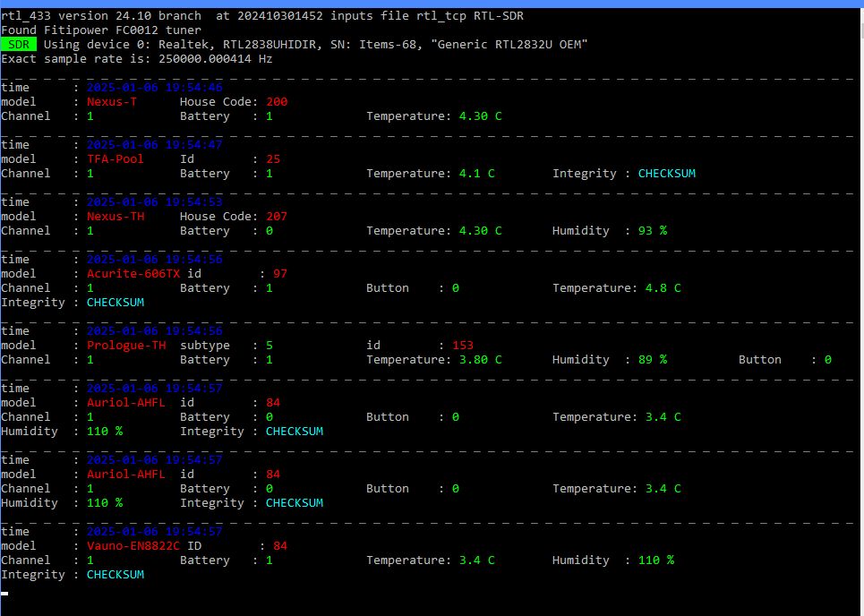Click the Prologue-TH model name
The width and height of the screenshot is (864, 616).
pyautogui.click(x=125, y=346)
